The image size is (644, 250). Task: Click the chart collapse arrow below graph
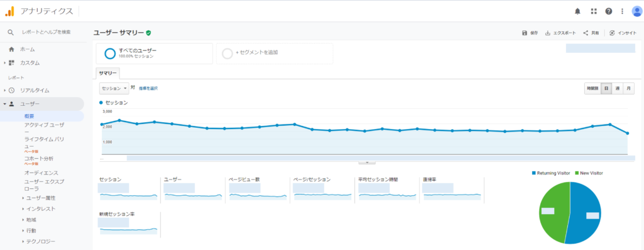(x=367, y=162)
